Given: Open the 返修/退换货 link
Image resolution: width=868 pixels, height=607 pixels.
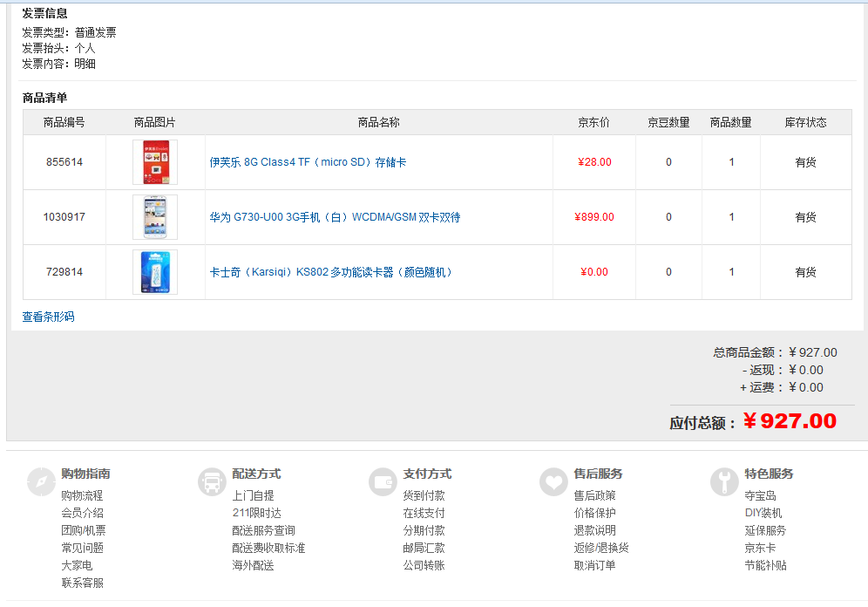Looking at the screenshot, I should click(x=601, y=548).
